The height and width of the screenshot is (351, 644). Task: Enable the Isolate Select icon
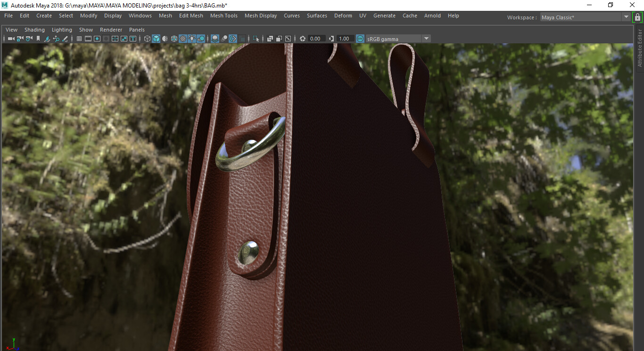[x=255, y=39]
